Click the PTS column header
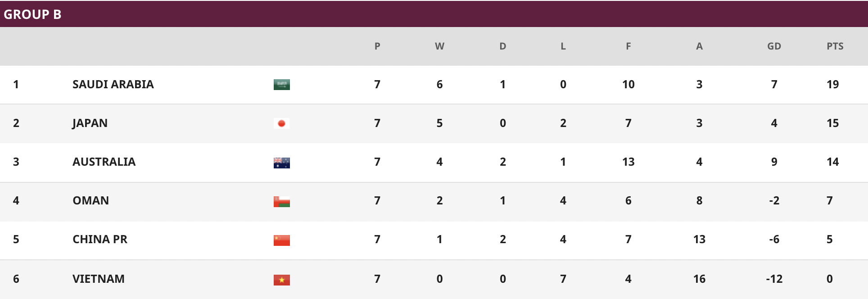 (x=835, y=46)
